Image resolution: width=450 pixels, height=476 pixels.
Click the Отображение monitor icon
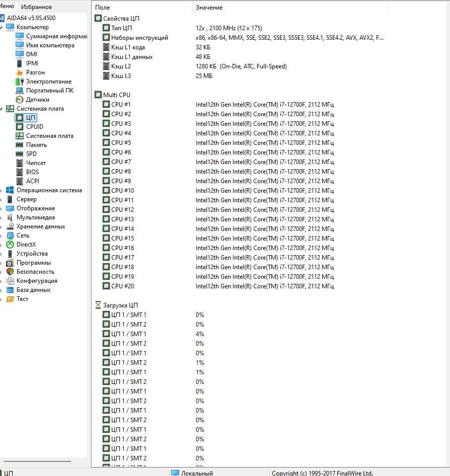pos(10,208)
